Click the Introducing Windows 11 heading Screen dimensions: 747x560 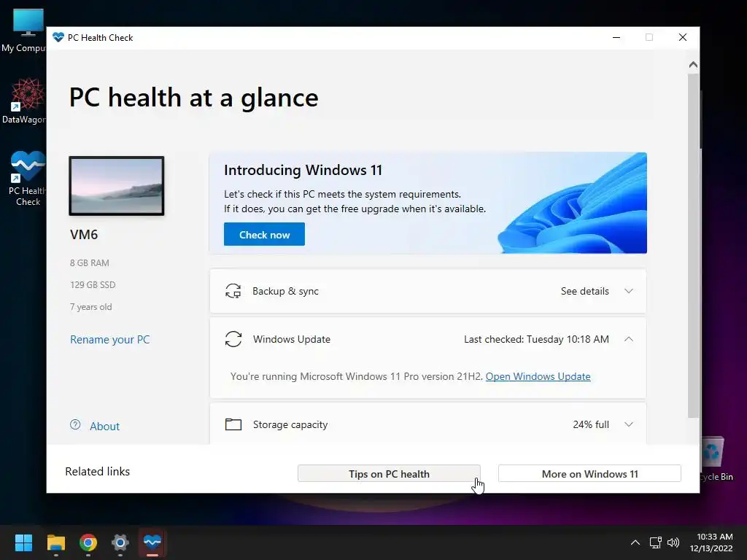[303, 170]
